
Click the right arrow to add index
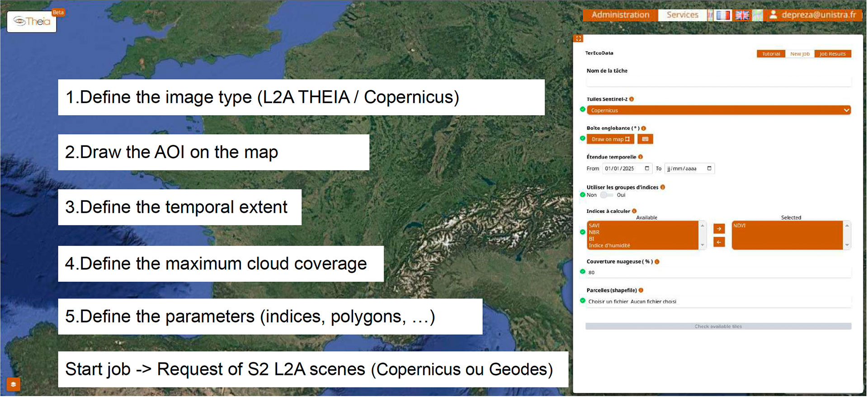719,229
